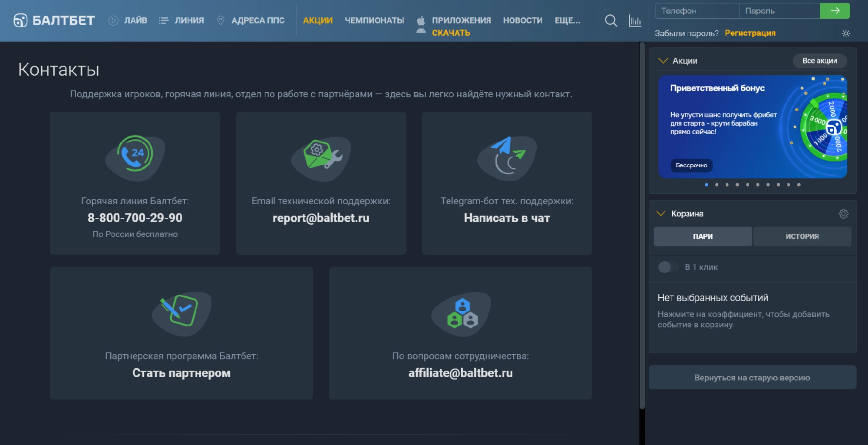Click the page vertical scrollbar
Screen dimensions: 868x445
click(x=642, y=226)
